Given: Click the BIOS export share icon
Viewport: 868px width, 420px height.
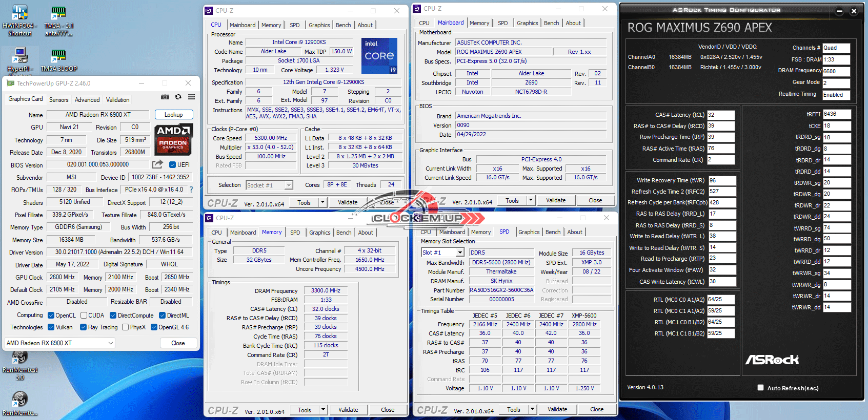Looking at the screenshot, I should [x=157, y=164].
